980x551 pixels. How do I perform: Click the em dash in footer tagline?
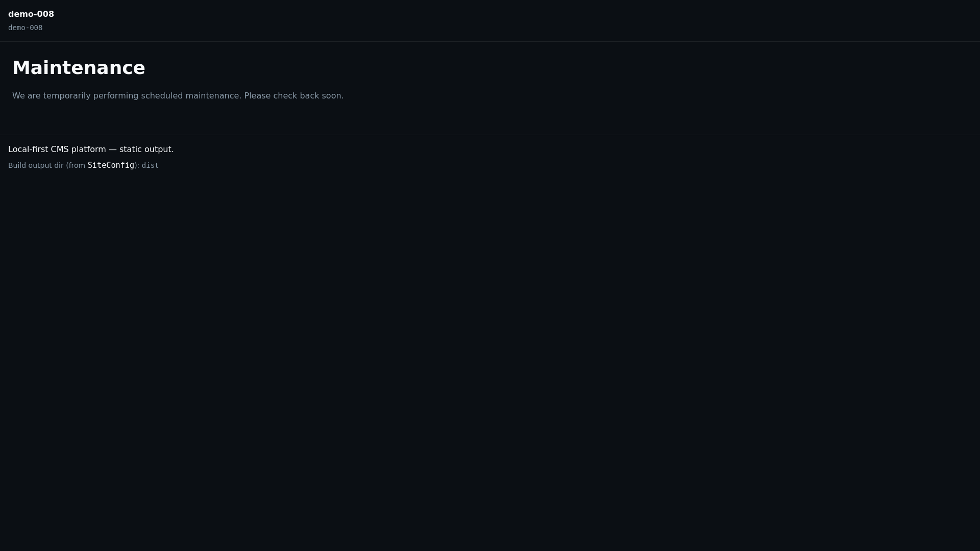tap(113, 149)
